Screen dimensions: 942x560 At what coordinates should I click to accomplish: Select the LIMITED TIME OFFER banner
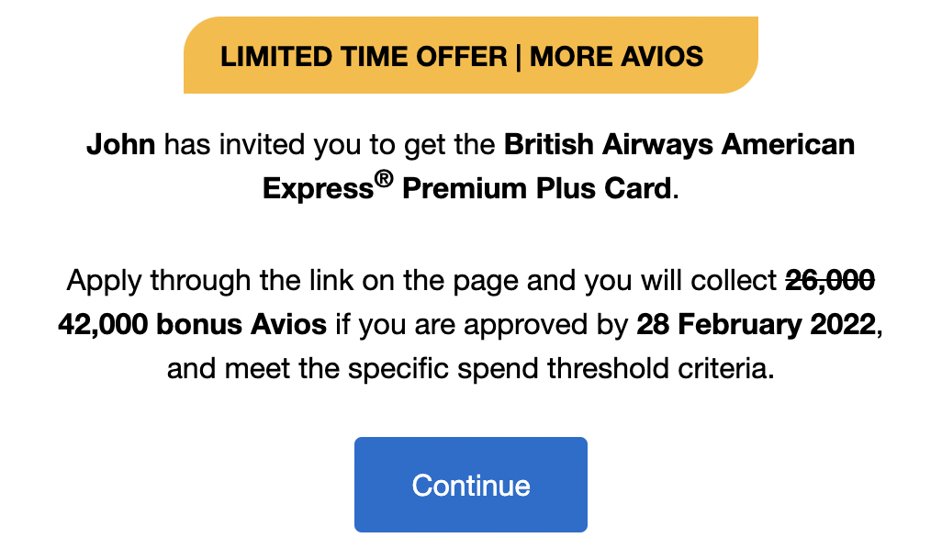[x=470, y=56]
